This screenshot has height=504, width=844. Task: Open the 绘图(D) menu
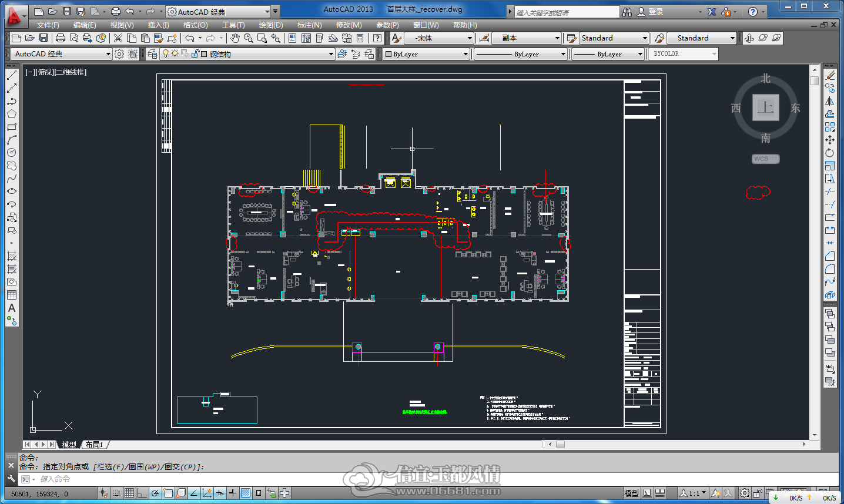271,25
